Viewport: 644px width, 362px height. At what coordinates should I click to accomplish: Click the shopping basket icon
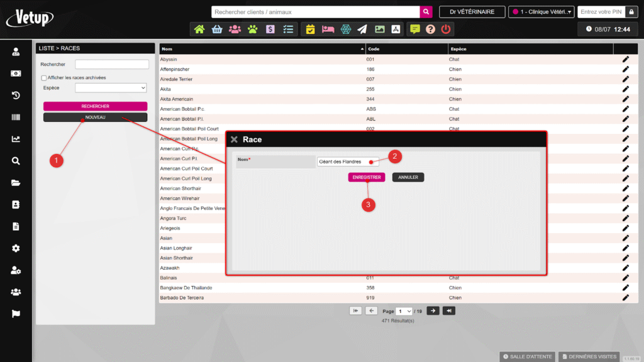(217, 29)
